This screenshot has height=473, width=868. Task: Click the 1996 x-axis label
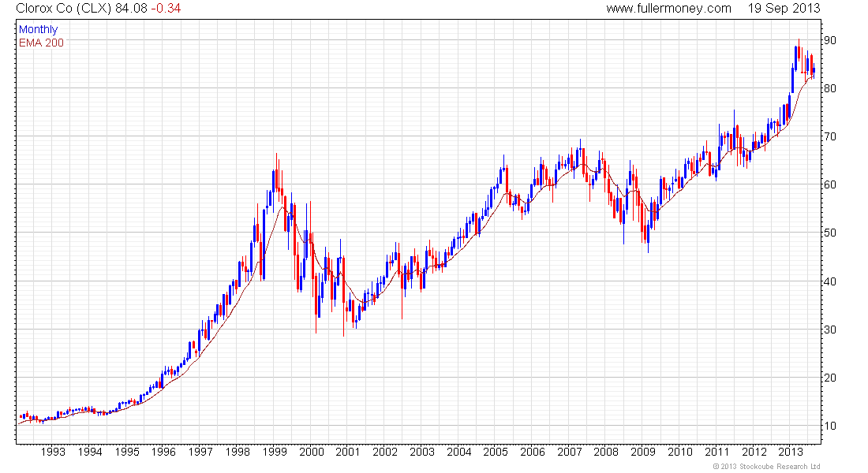[163, 452]
